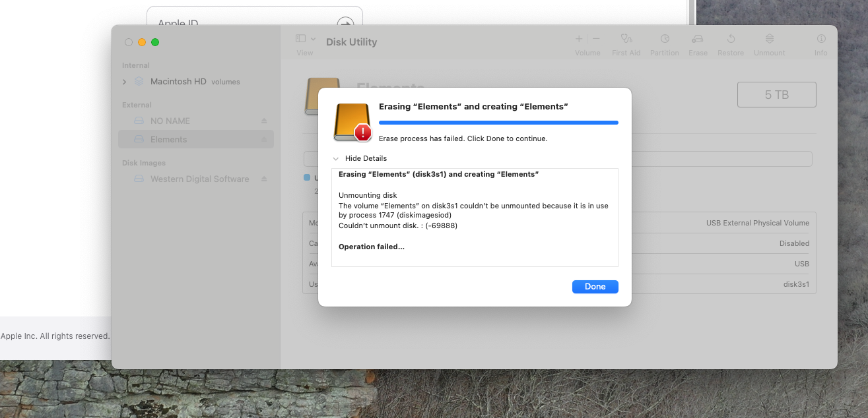The image size is (868, 418).
Task: Click the green zoom window button
Action: (x=155, y=42)
